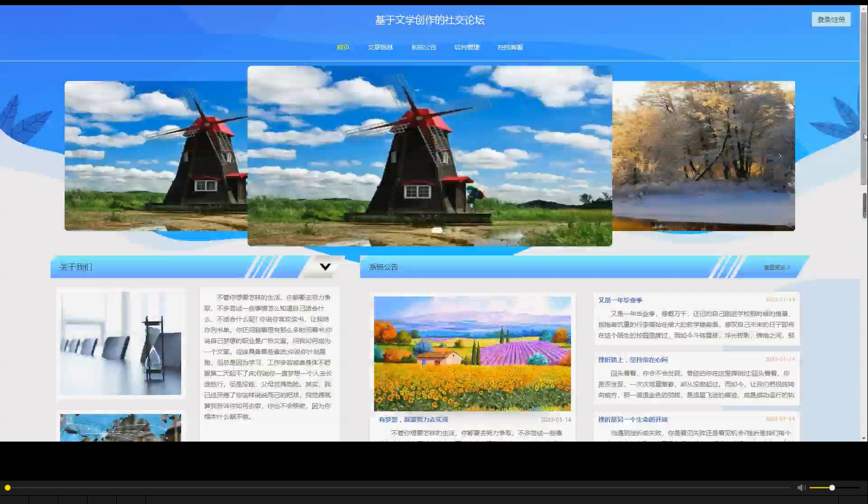Click the carousel next arrow

pyautogui.click(x=780, y=155)
